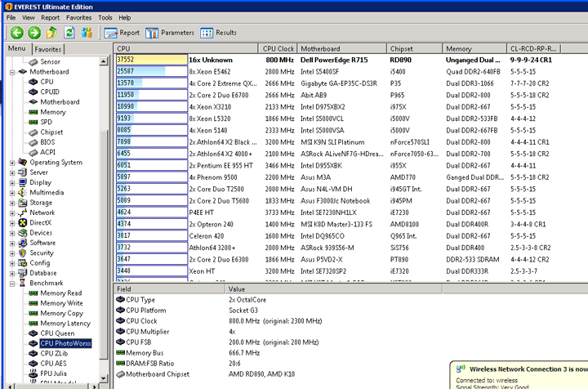Click the Benchmark hourglass icon

(23, 284)
